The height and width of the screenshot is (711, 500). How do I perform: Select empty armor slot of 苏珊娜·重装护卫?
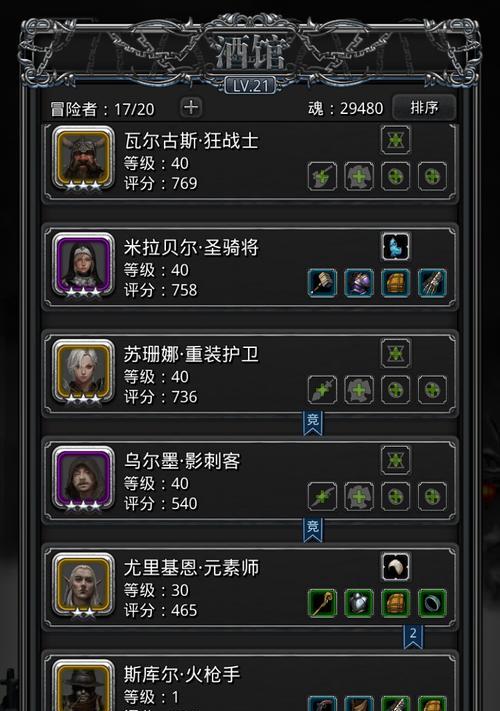pos(359,390)
